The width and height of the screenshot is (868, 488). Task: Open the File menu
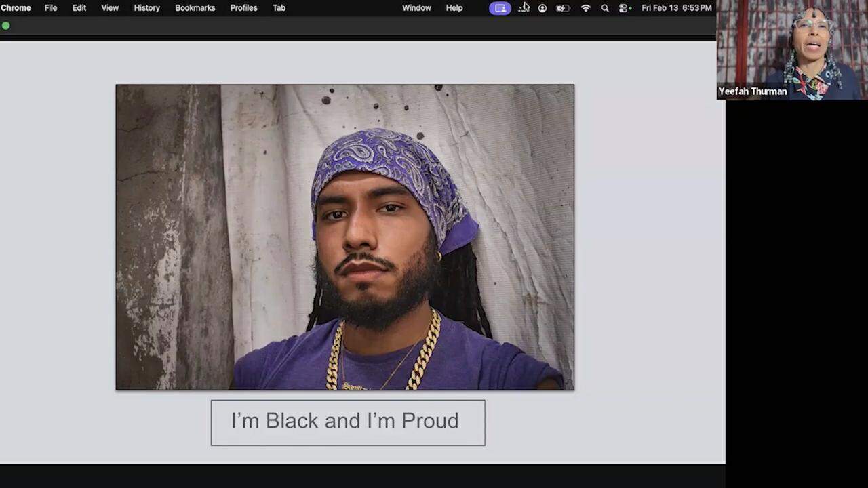(x=51, y=8)
